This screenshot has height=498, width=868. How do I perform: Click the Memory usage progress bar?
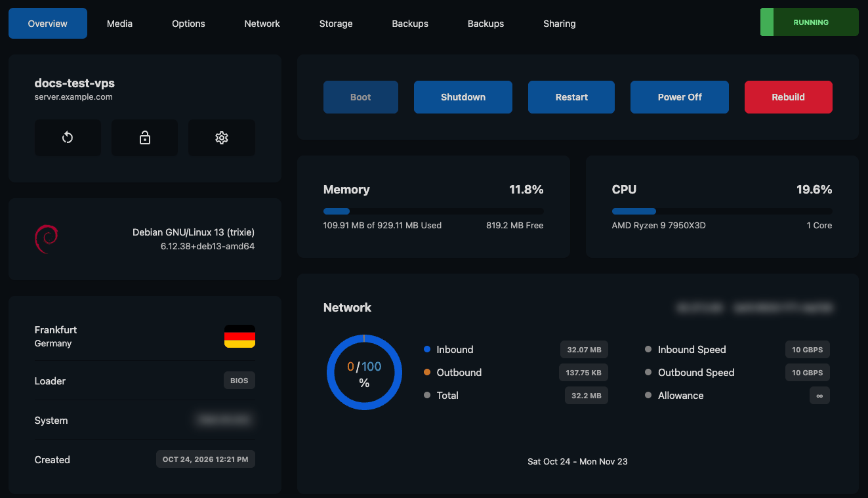(434, 211)
